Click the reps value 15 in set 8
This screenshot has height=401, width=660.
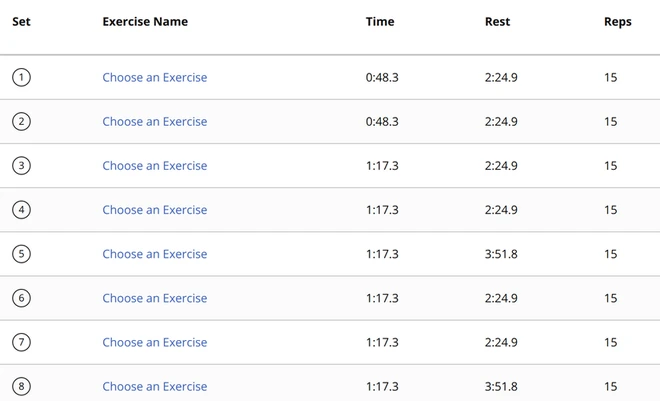[611, 386]
